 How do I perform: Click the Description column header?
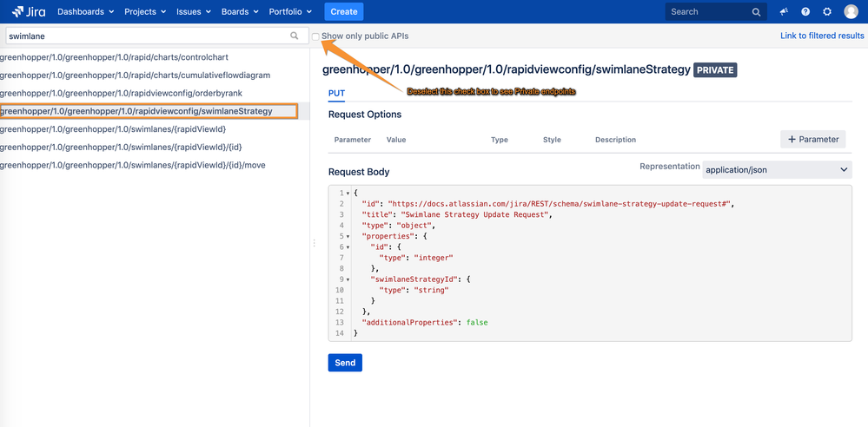coord(615,140)
